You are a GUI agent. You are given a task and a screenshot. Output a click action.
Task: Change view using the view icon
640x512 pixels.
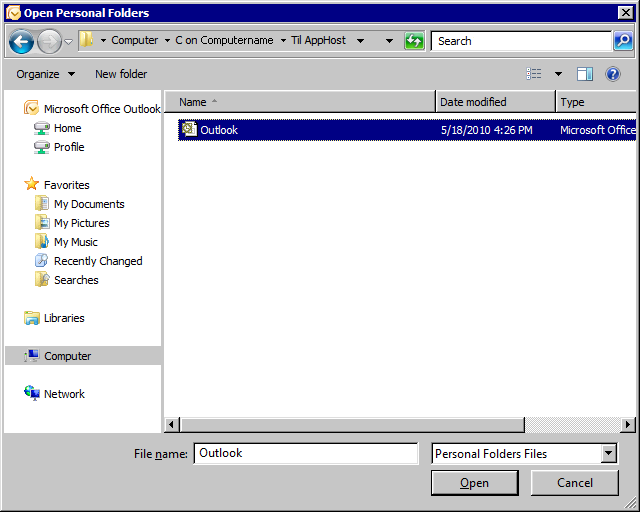534,74
